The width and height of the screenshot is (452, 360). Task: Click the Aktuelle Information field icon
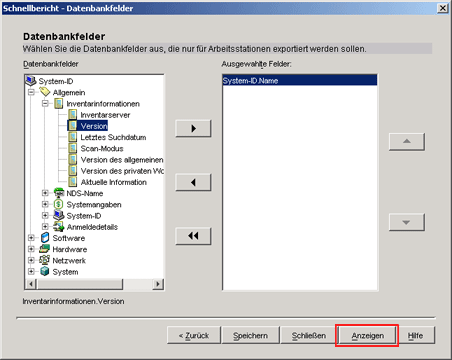click(73, 182)
